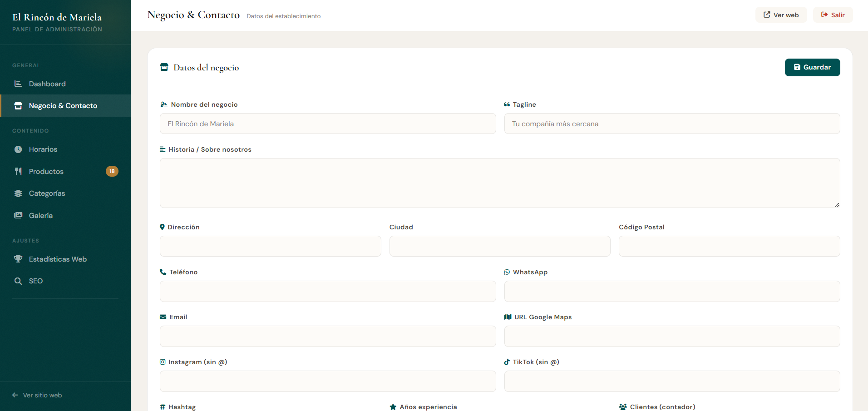Screen dimensions: 868x411
Task: Click the utensils icon beside Productos
Action: point(18,171)
